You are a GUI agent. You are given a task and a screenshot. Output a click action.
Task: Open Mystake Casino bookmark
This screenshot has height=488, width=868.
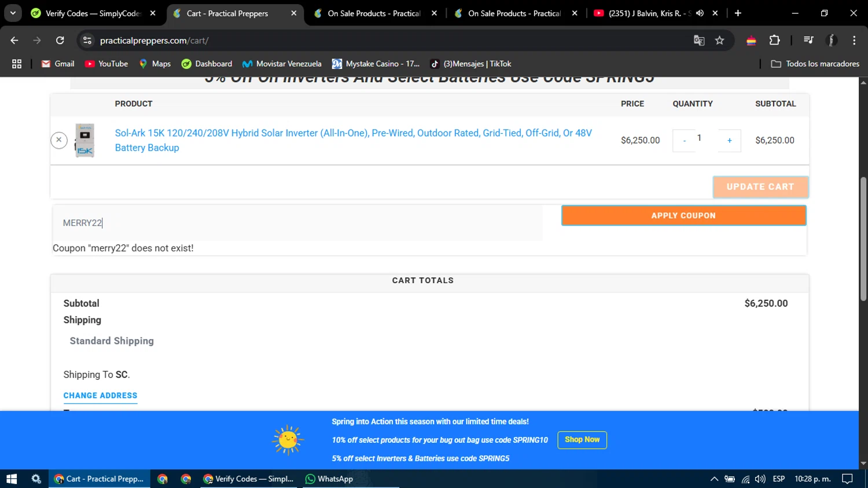[376, 64]
